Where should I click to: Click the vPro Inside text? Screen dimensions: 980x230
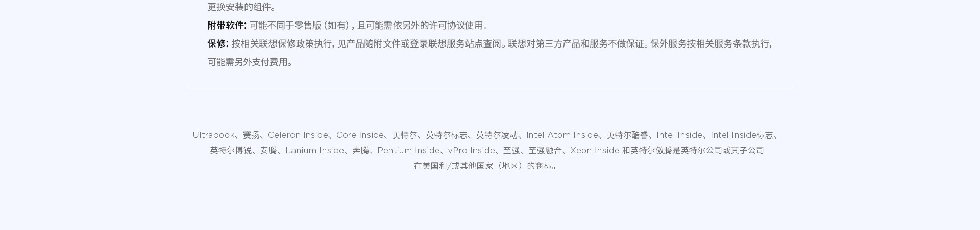pos(471,151)
